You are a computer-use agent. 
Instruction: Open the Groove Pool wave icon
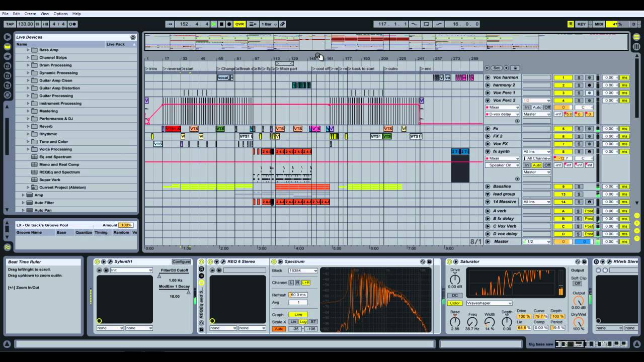click(7, 247)
